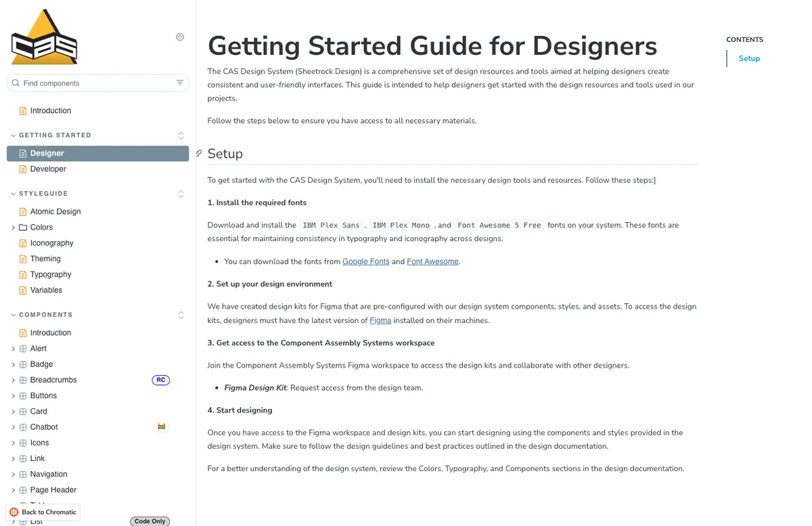This screenshot has width=812, height=526.
Task: Select the Developer page in the sidebar
Action: click(47, 169)
